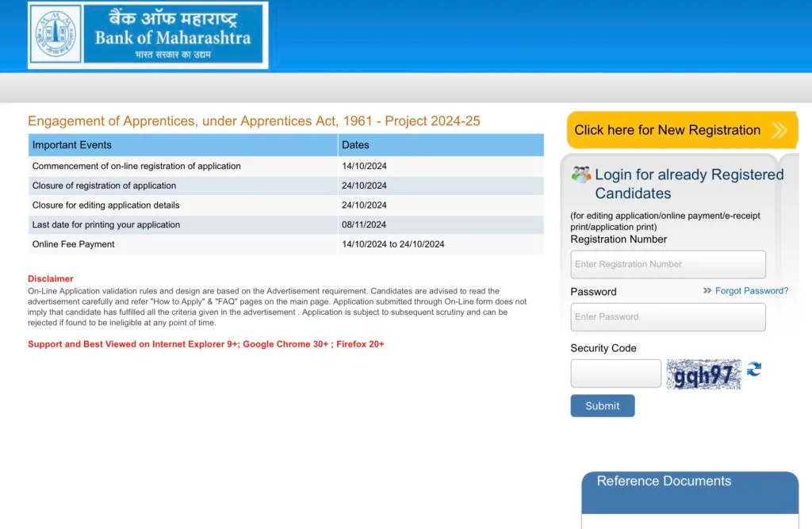Focus the Registration Number field
Viewport: 812px width, 529px height.
(668, 264)
